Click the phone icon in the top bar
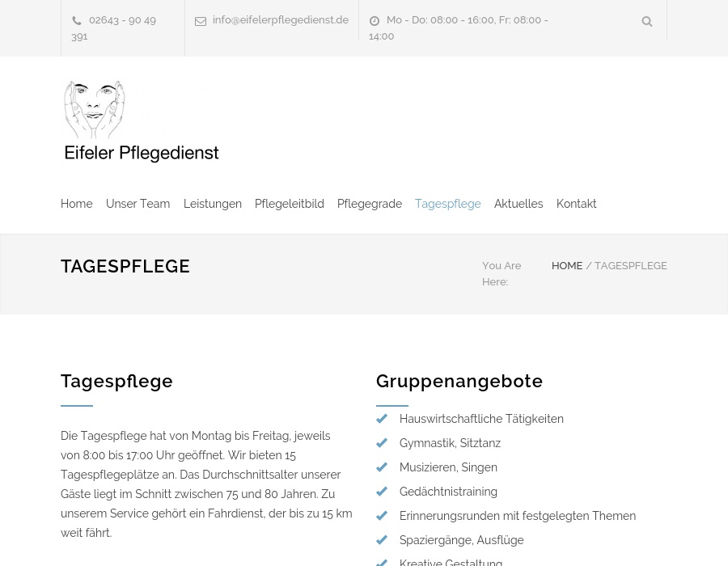728x566 pixels. click(x=78, y=20)
